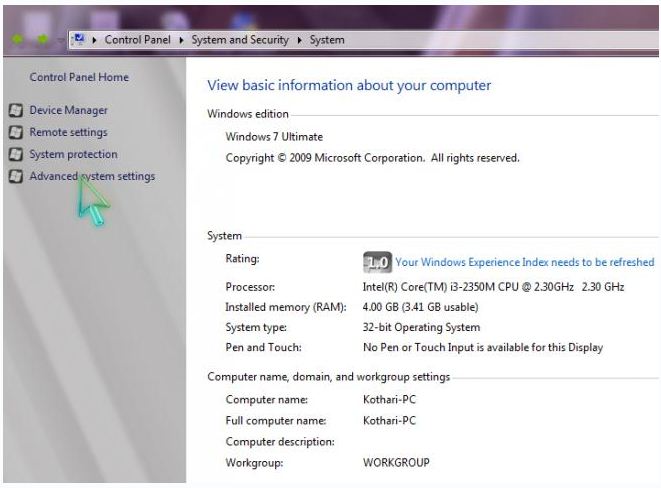Click the processor value Intel(R) Core(TM) i3-2350M
The height and width of the screenshot is (488, 661).
click(x=493, y=287)
